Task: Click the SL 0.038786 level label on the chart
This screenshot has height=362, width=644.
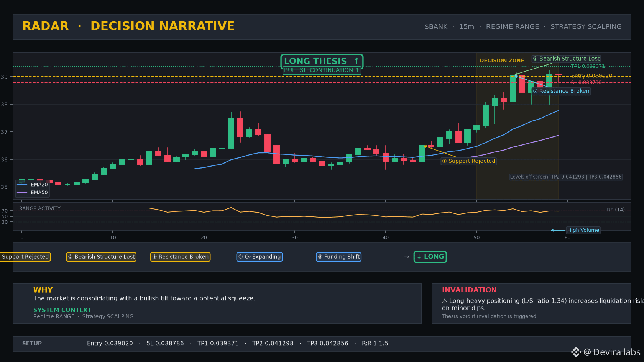Action: (586, 82)
